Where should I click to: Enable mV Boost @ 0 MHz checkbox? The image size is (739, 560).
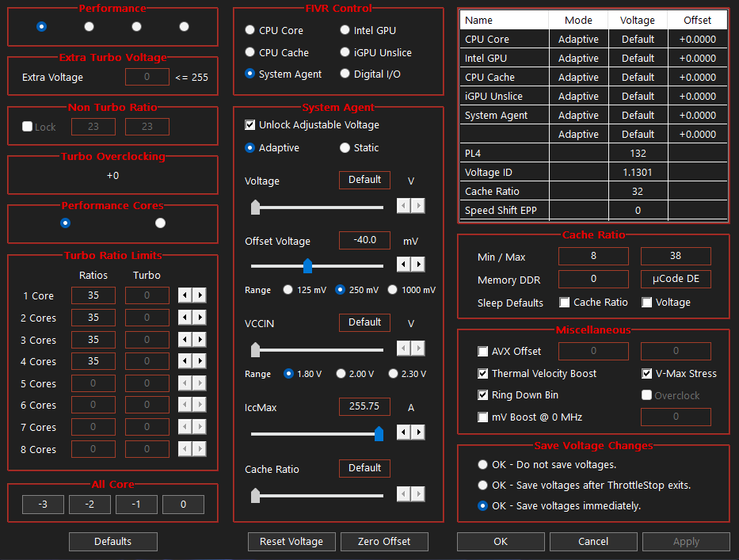[x=482, y=417]
